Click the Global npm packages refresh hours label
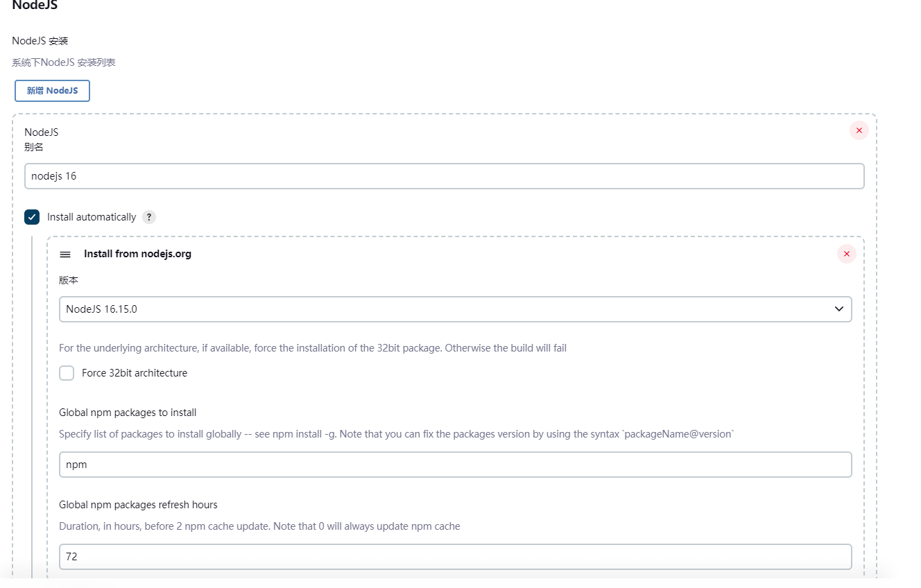The height and width of the screenshot is (588, 921). click(138, 504)
